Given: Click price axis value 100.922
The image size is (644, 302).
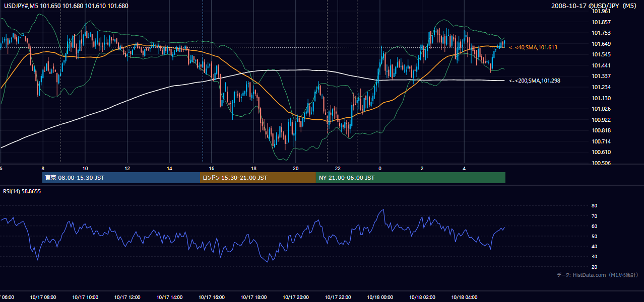Looking at the screenshot, I should [601, 120].
